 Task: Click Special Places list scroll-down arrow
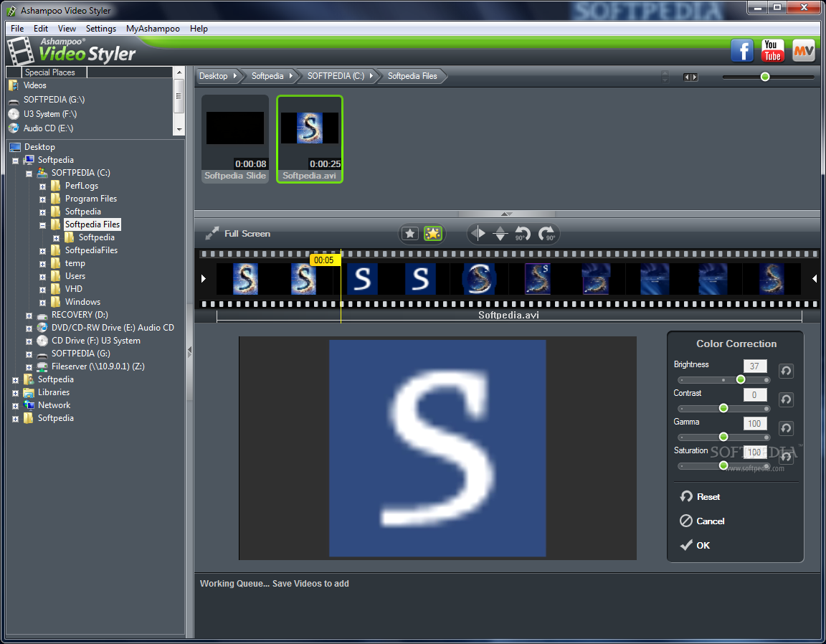[x=179, y=129]
